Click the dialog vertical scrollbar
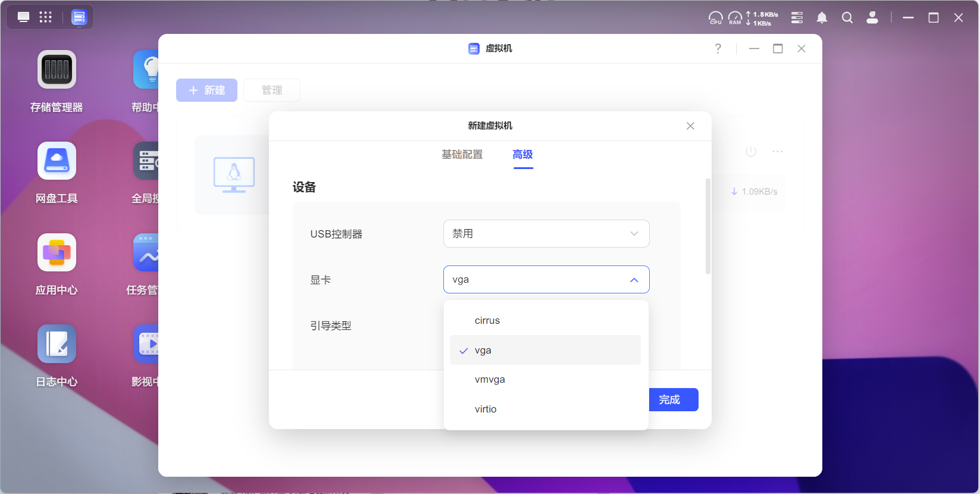 [x=708, y=226]
